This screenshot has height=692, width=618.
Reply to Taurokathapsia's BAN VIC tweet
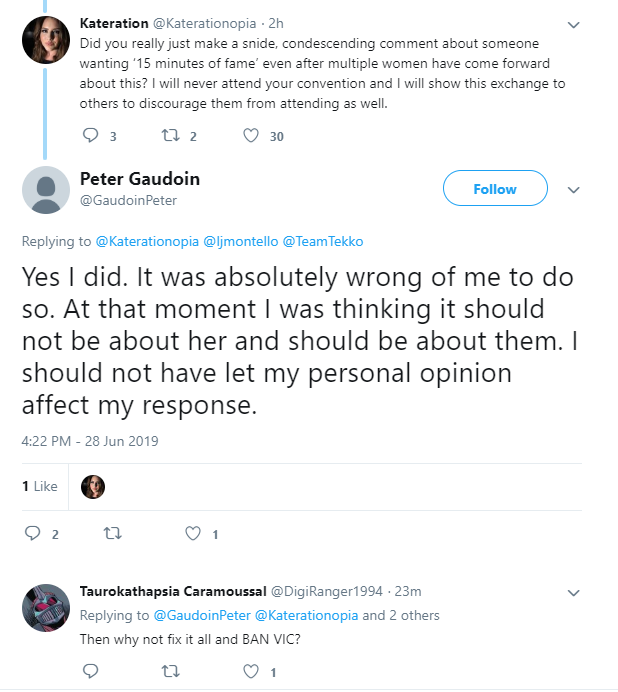click(90, 671)
